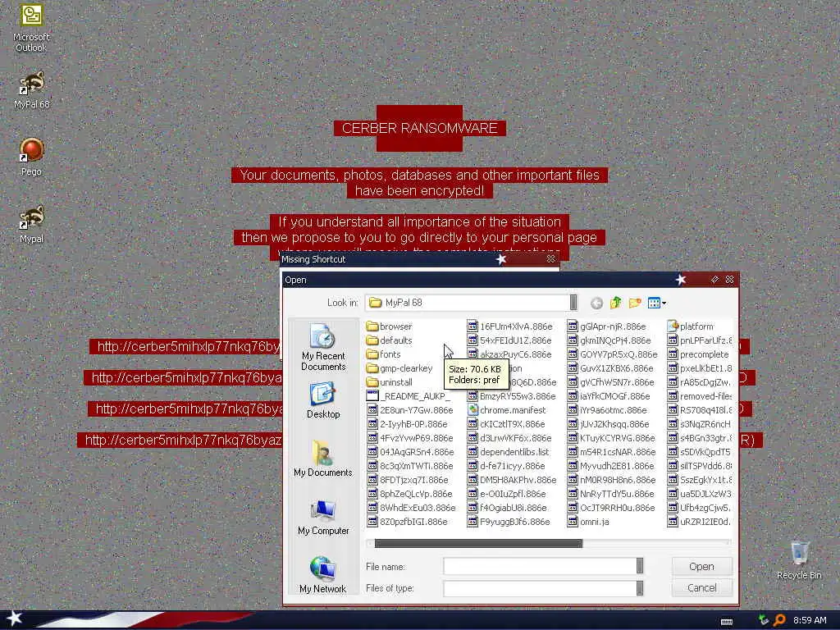The height and width of the screenshot is (630, 840).
Task: Go to My Computer in places bar
Action: [323, 517]
